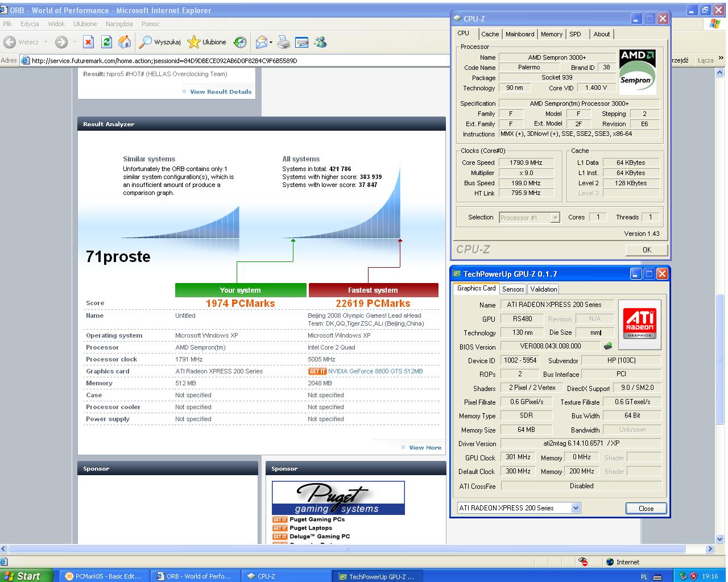The height and width of the screenshot is (582, 728).
Task: Click the PL language indicator
Action: tap(644, 576)
